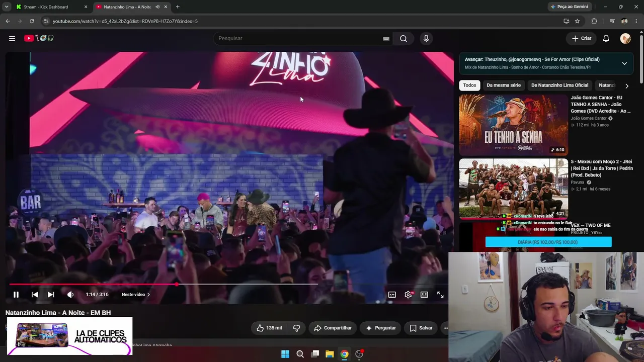Open Task View on the taskbar
Screen dimensions: 644x362
pos(315,354)
